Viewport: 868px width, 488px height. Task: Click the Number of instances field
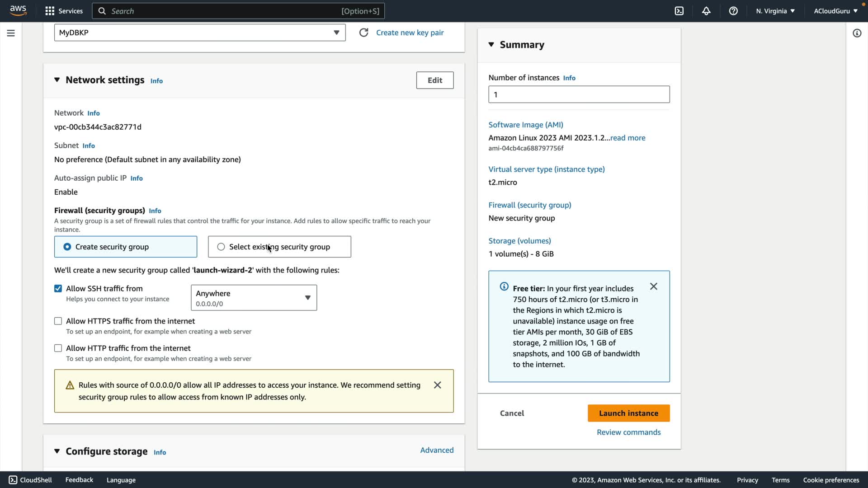(579, 94)
